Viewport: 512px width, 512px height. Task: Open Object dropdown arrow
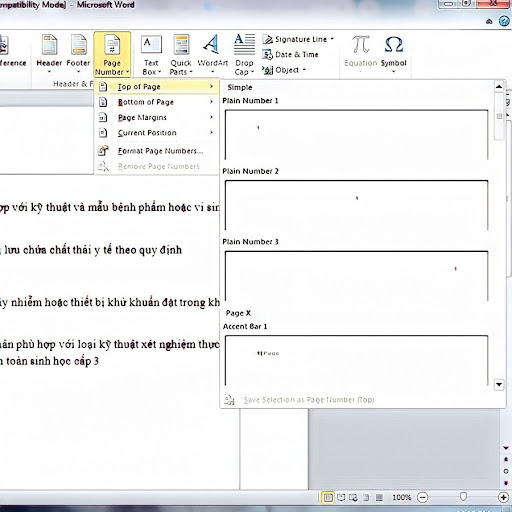coord(304,70)
